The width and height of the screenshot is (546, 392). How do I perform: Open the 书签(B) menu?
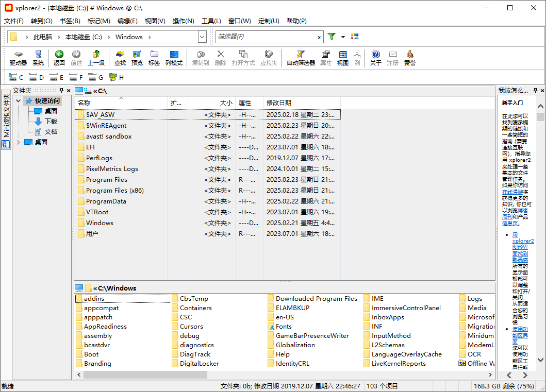pyautogui.click(x=70, y=21)
